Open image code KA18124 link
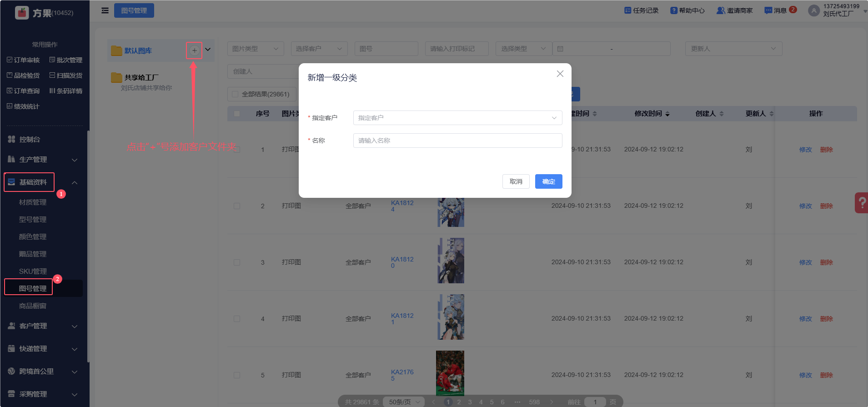868x407 pixels. tap(402, 206)
